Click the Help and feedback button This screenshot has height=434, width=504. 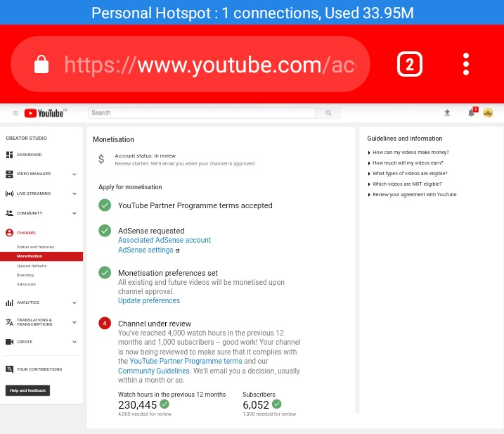tap(27, 390)
